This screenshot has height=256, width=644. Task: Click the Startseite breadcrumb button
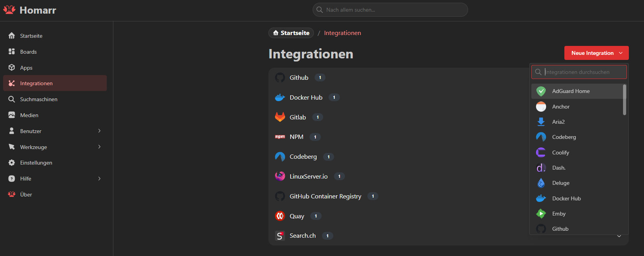pyautogui.click(x=291, y=33)
